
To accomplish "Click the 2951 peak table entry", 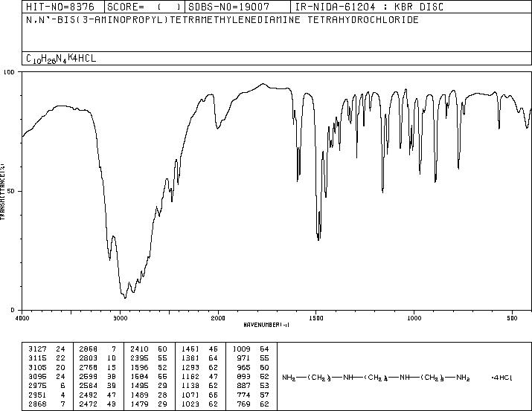I will [47, 395].
